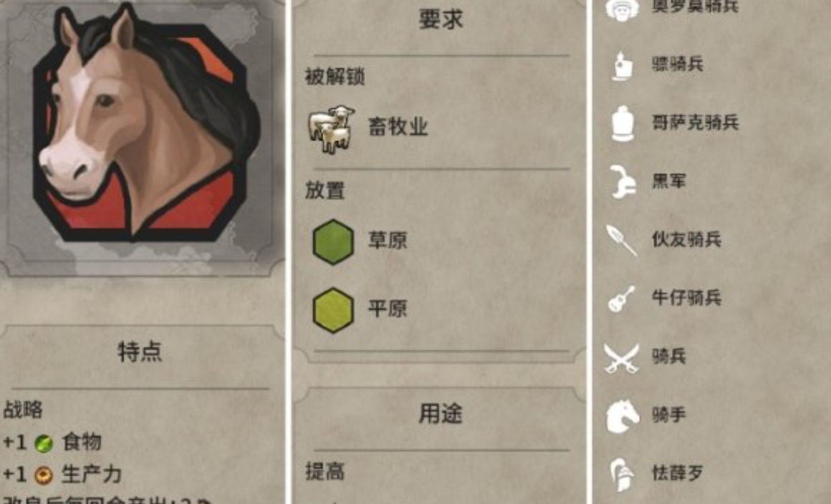The height and width of the screenshot is (504, 831).
Task: Click the horse resource portrait
Action: click(142, 123)
